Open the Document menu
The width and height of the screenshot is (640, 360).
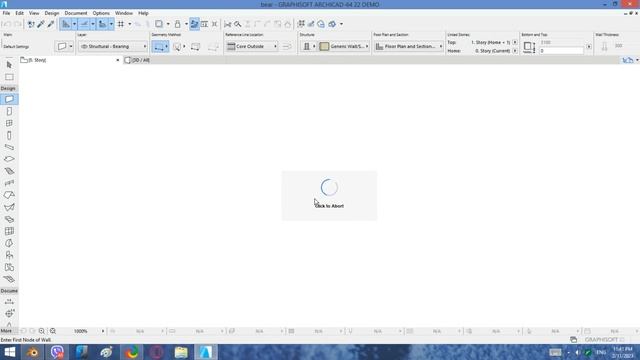tap(76, 13)
